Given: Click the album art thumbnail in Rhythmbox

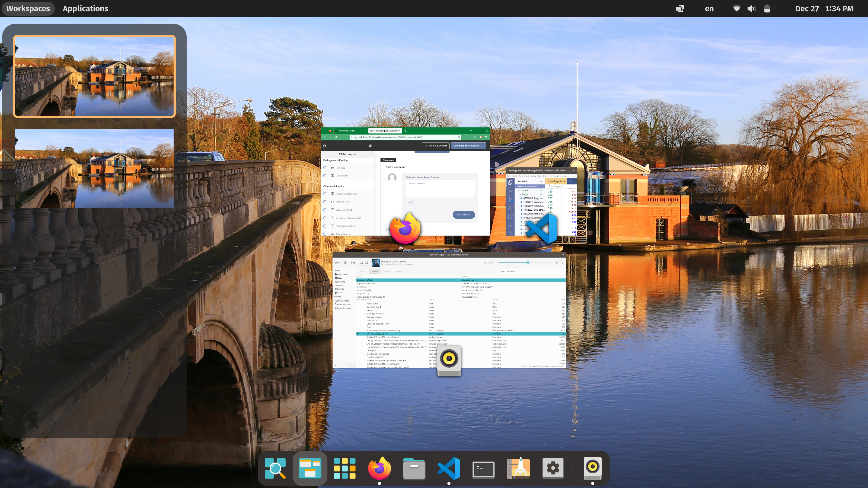Looking at the screenshot, I should [375, 263].
